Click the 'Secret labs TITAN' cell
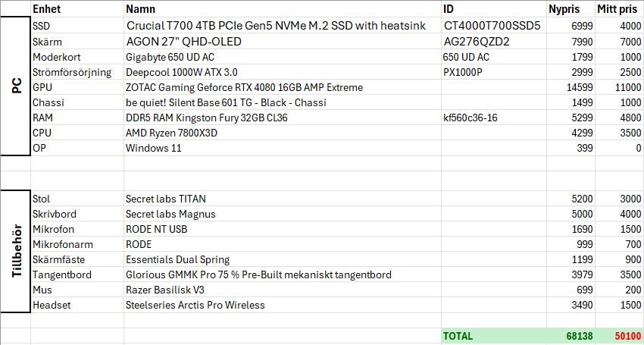644x345 pixels. click(283, 199)
